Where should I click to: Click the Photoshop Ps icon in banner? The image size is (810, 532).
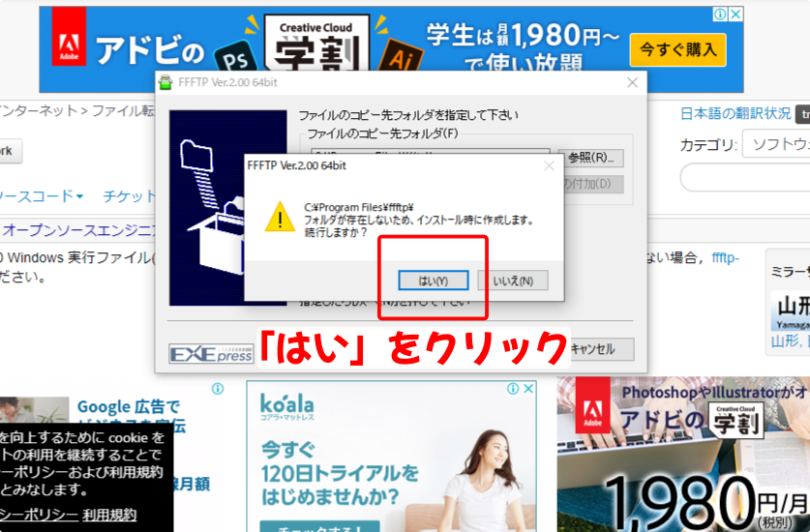click(x=235, y=57)
